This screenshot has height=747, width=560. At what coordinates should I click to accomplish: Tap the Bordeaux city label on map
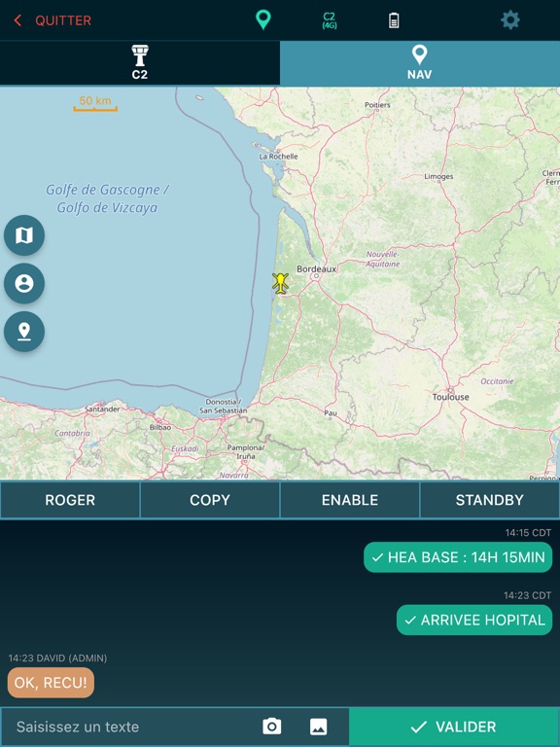[x=316, y=269]
